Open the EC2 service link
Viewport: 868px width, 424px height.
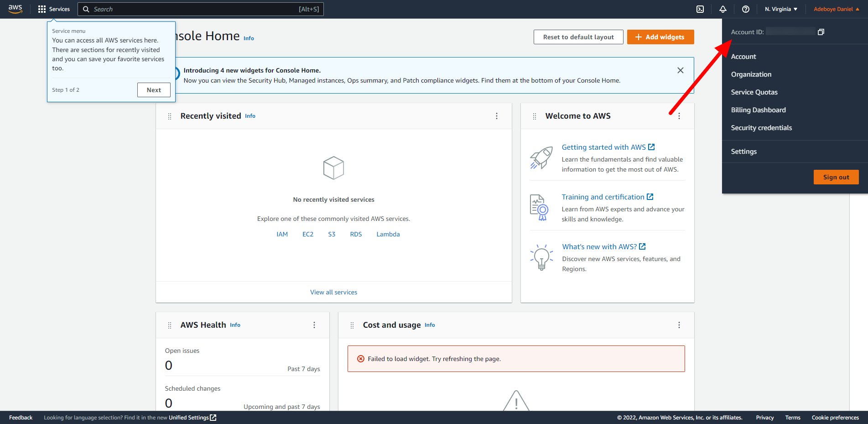click(308, 234)
